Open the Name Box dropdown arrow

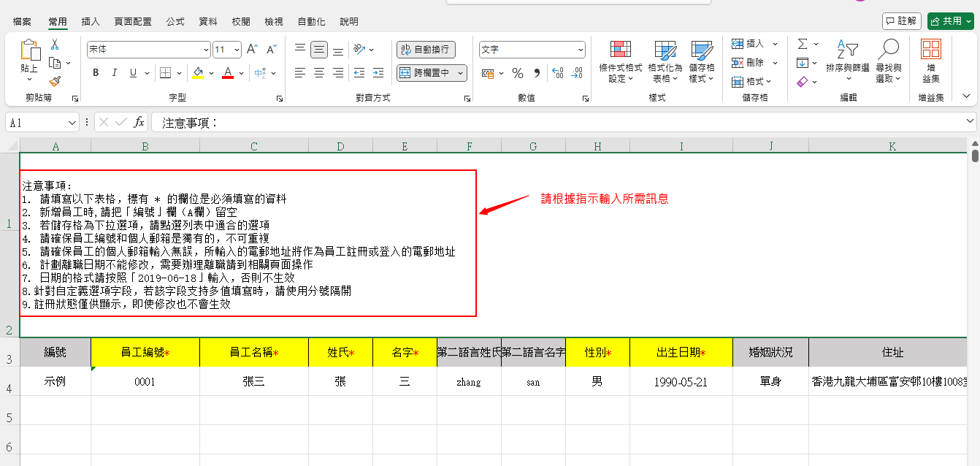click(72, 123)
